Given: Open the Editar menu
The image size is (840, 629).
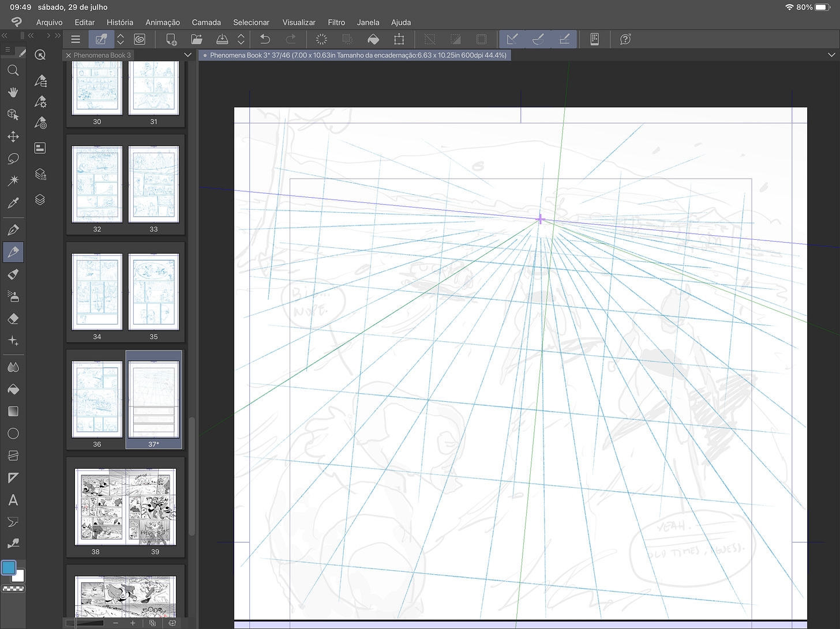Looking at the screenshot, I should [84, 22].
